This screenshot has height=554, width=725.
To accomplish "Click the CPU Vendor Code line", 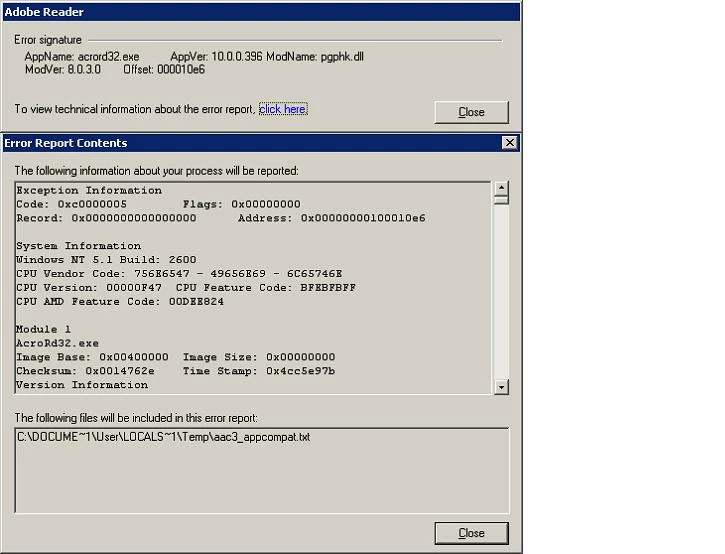I will click(179, 273).
